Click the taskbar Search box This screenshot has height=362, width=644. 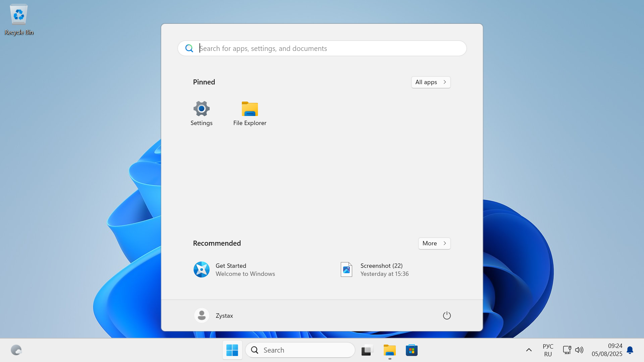[x=300, y=350]
